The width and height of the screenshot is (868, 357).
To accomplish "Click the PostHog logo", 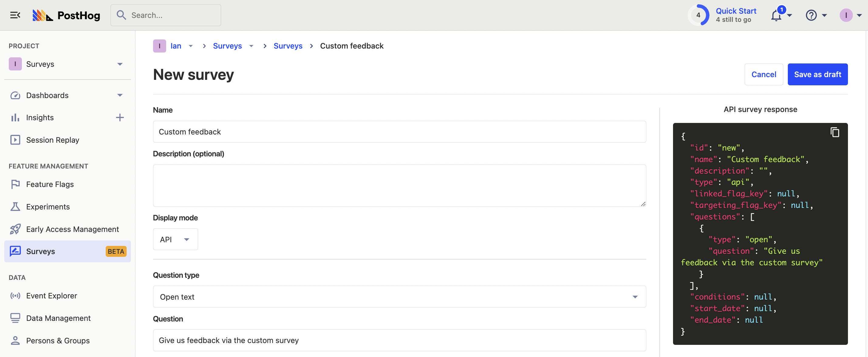I will (67, 15).
